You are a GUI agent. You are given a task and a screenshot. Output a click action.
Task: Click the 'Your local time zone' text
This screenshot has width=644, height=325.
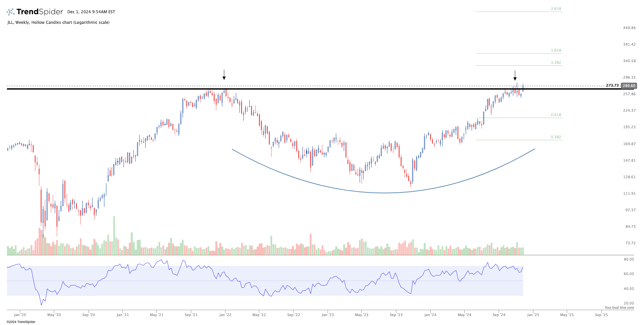pos(619,307)
